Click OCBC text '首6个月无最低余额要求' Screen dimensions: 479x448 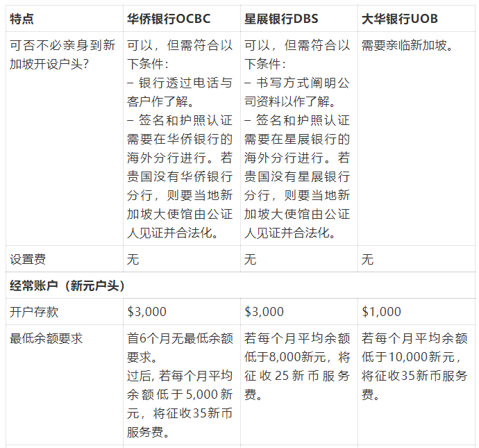180,348
